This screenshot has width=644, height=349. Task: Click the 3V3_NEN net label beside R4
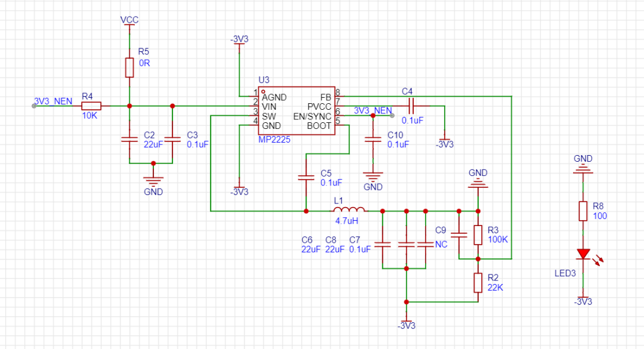pyautogui.click(x=53, y=101)
